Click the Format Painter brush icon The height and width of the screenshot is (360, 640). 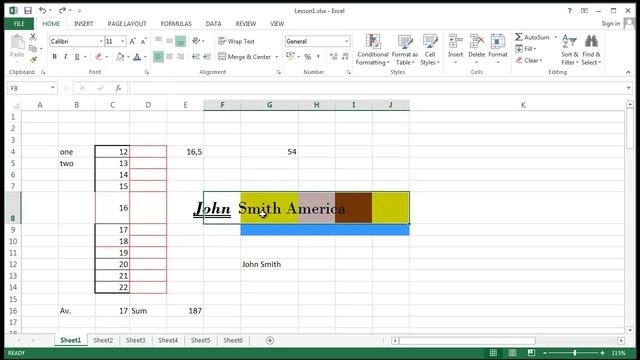click(33, 60)
